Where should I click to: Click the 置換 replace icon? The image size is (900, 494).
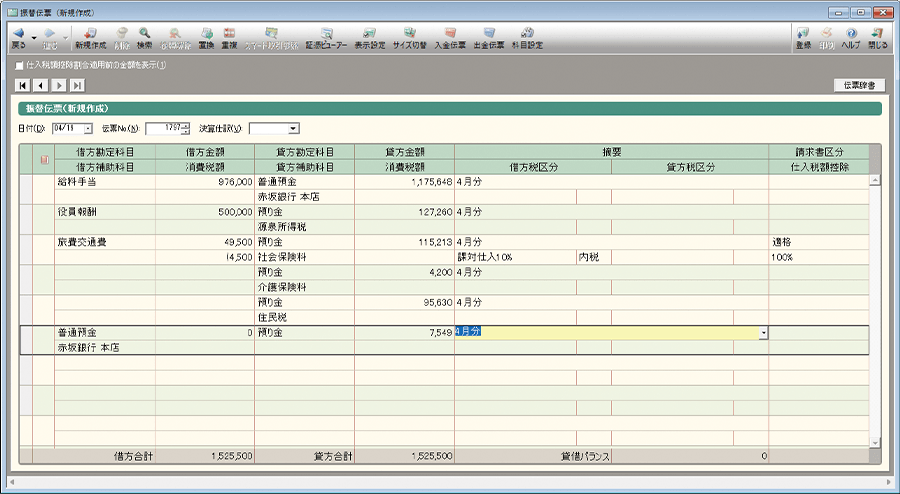(205, 38)
